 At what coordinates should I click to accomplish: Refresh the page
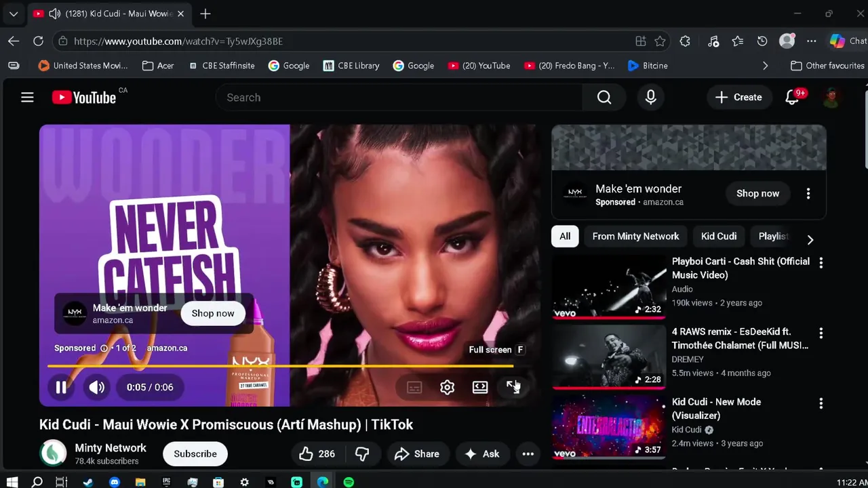click(38, 41)
